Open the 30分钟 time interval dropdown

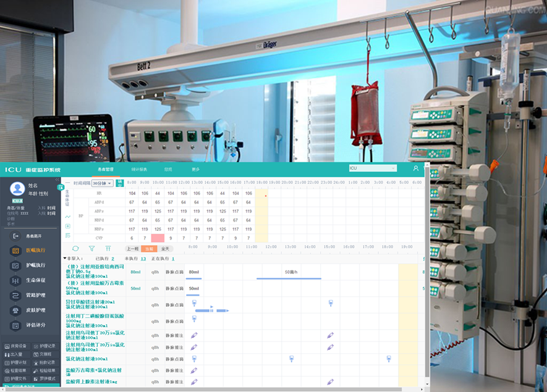coord(102,183)
